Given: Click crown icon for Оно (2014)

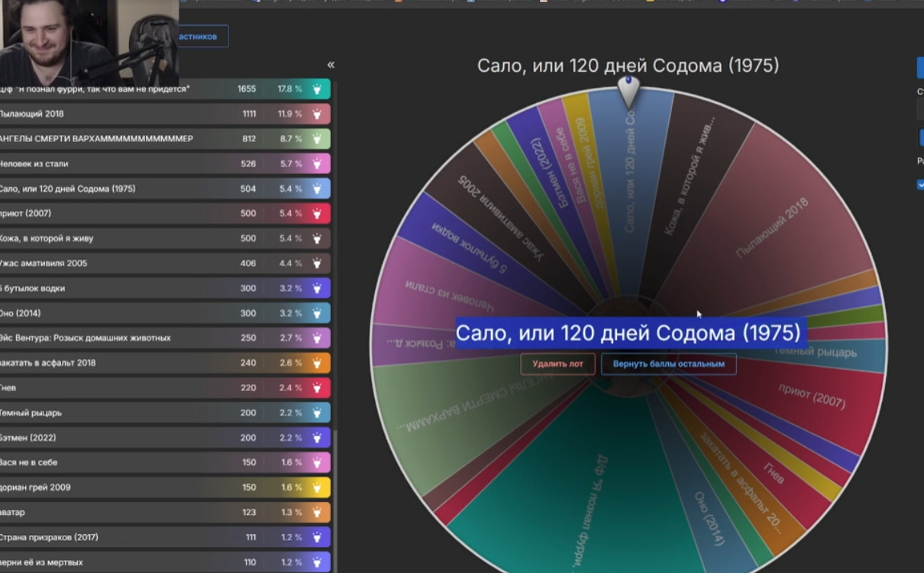Looking at the screenshot, I should tap(317, 313).
